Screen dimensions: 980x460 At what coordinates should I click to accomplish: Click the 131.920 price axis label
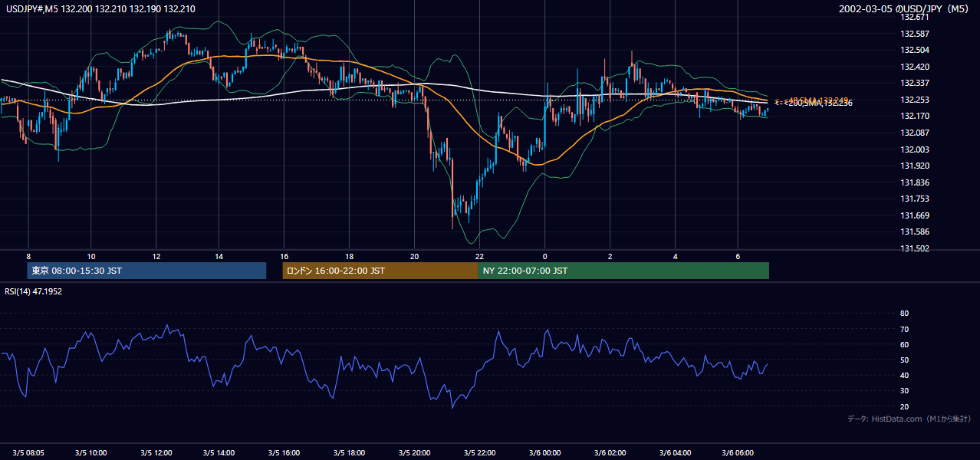click(915, 166)
